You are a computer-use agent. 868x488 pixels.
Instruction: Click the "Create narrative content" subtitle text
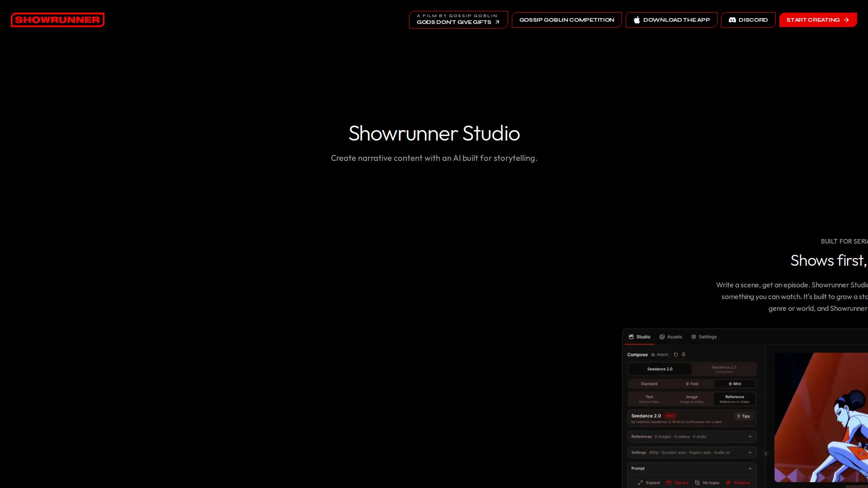(434, 158)
